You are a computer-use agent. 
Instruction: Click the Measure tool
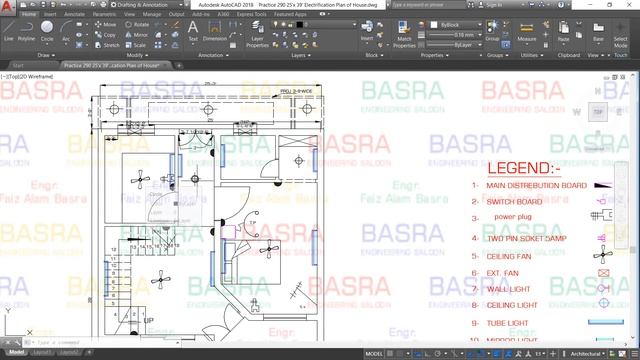pyautogui.click(x=527, y=32)
